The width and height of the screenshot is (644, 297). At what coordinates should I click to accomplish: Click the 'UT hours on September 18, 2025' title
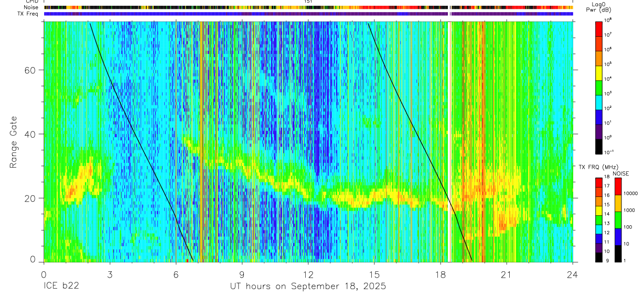pos(308,287)
